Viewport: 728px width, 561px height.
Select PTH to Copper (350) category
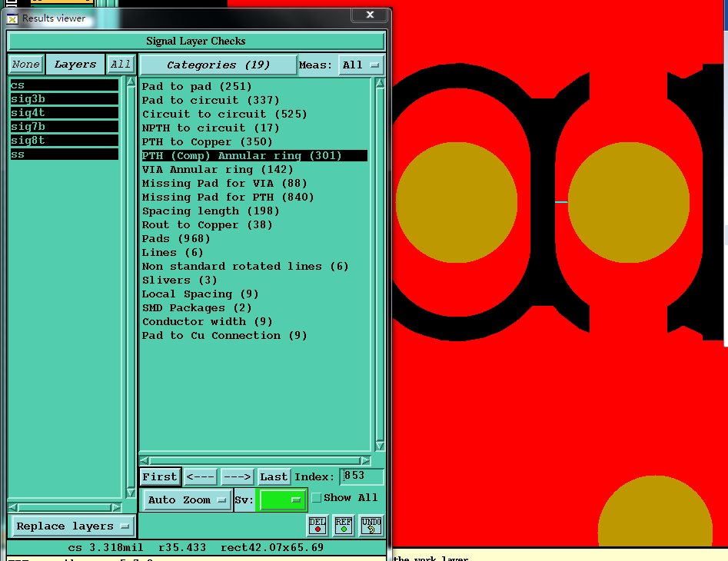coord(207,142)
